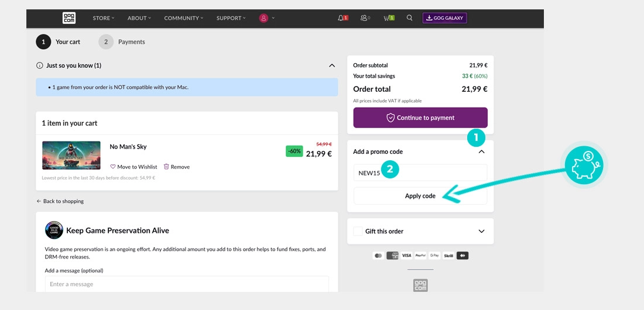
Task: Click the Order total 21,99 € amount
Action: point(474,89)
